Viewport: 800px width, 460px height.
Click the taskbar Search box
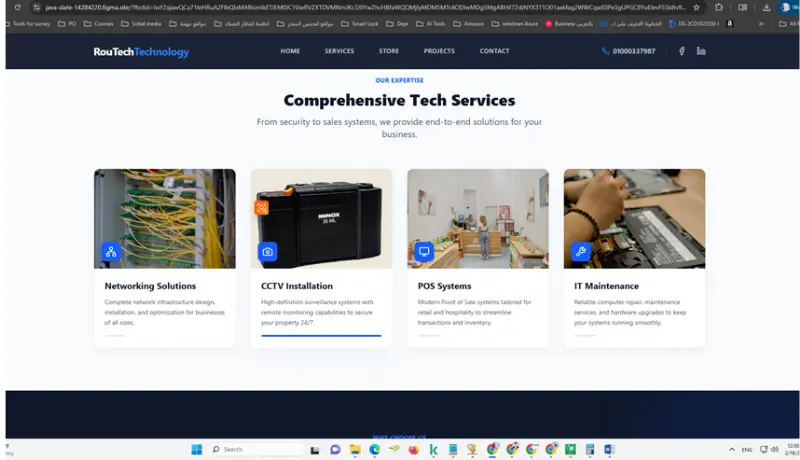click(x=257, y=449)
